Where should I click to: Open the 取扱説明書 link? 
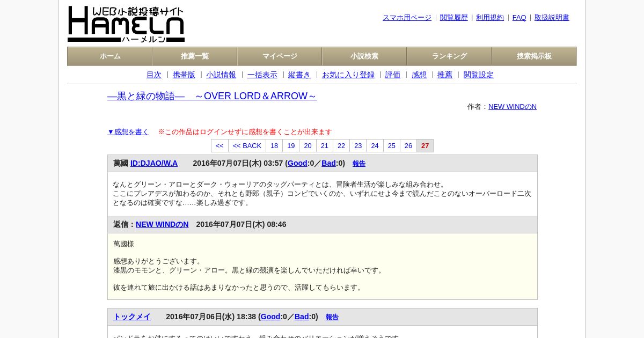click(x=552, y=18)
